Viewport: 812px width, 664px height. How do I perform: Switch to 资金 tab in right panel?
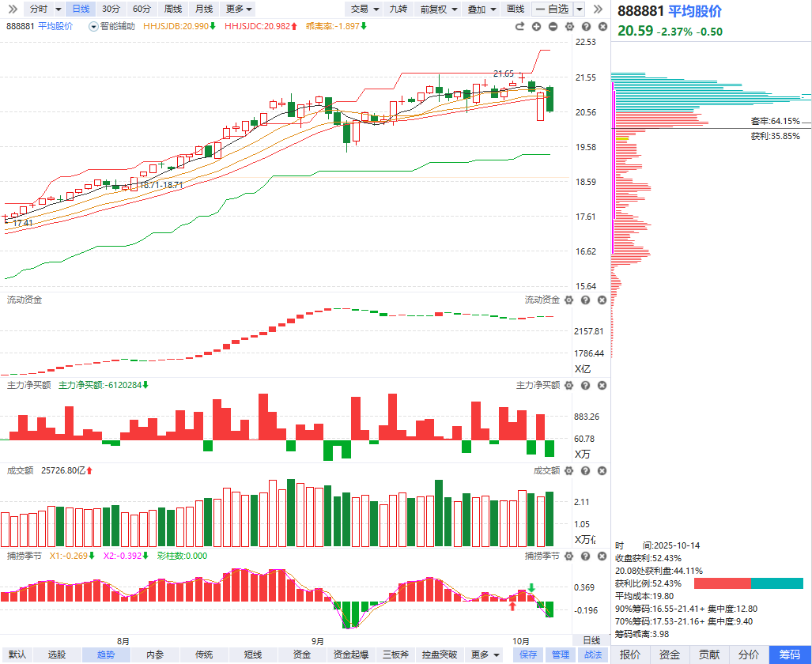[670, 655]
